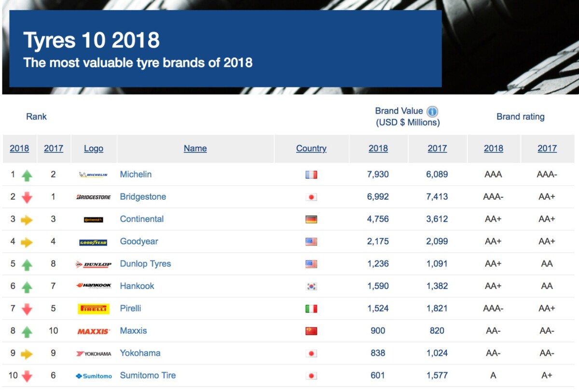Click the Japanese flag in Bridgestone row
This screenshot has height=392, width=579.
[x=311, y=197]
